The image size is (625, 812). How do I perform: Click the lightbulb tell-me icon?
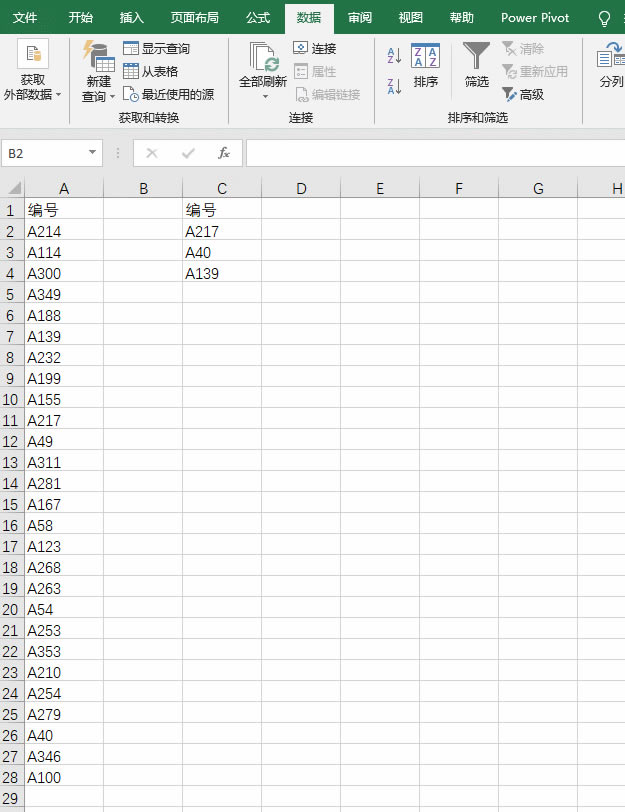604,19
